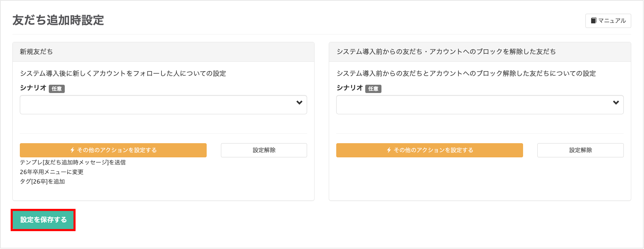Select text テンプレ[友だち追加時メッセージ]を送信

click(73, 162)
